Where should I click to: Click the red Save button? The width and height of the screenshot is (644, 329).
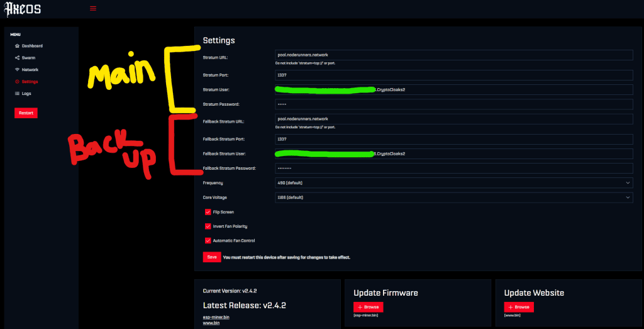(212, 257)
